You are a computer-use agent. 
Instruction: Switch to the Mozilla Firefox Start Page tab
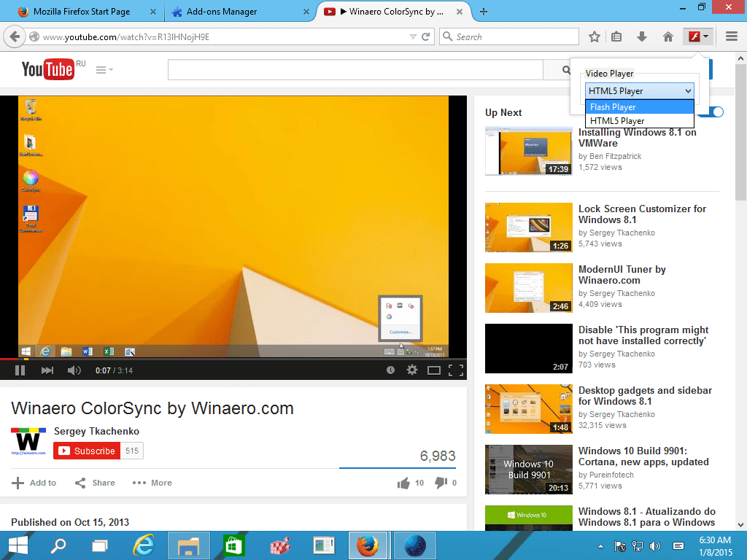[80, 11]
